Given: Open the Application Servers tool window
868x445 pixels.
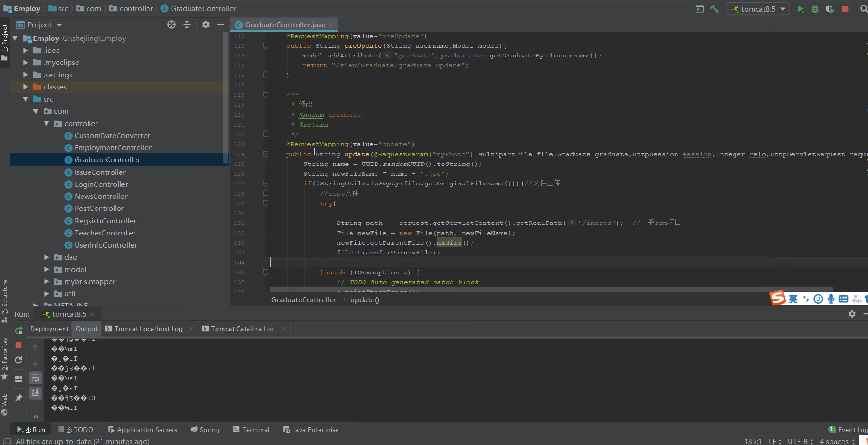Looking at the screenshot, I should pyautogui.click(x=142, y=430).
